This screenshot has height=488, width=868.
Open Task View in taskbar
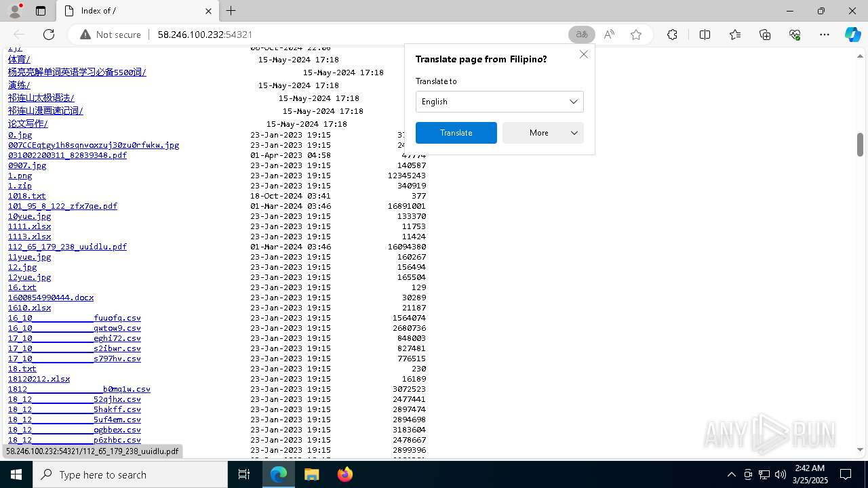coord(244,474)
